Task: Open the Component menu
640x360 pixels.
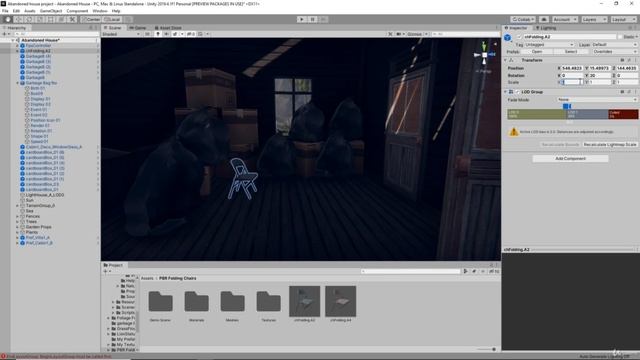Action: pos(77,11)
